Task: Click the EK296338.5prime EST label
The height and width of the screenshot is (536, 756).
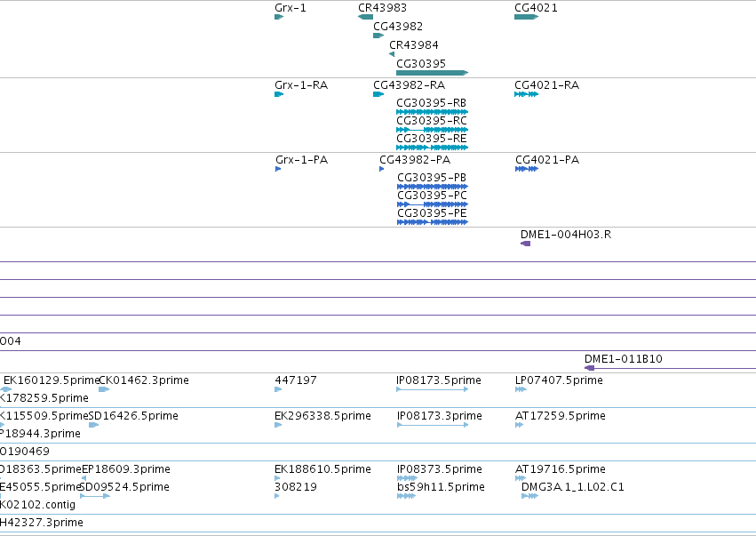Action: [x=322, y=416]
